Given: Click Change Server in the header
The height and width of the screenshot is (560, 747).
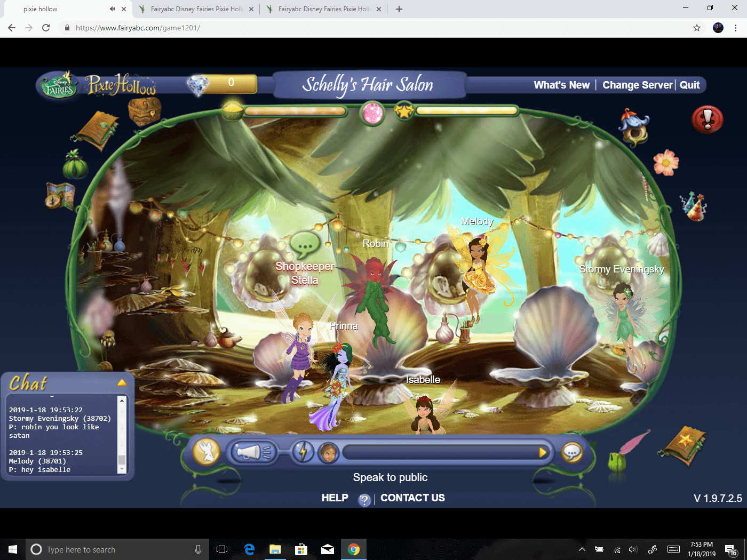Looking at the screenshot, I should (x=637, y=85).
